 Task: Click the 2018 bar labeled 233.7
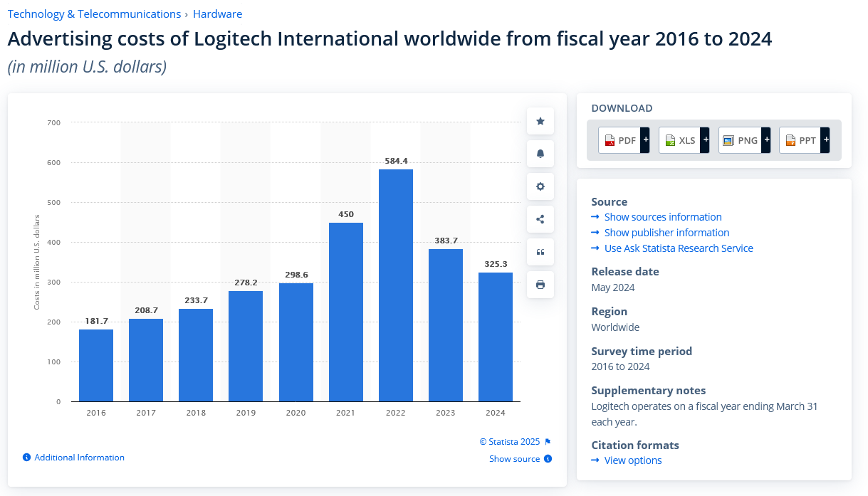[x=196, y=355]
